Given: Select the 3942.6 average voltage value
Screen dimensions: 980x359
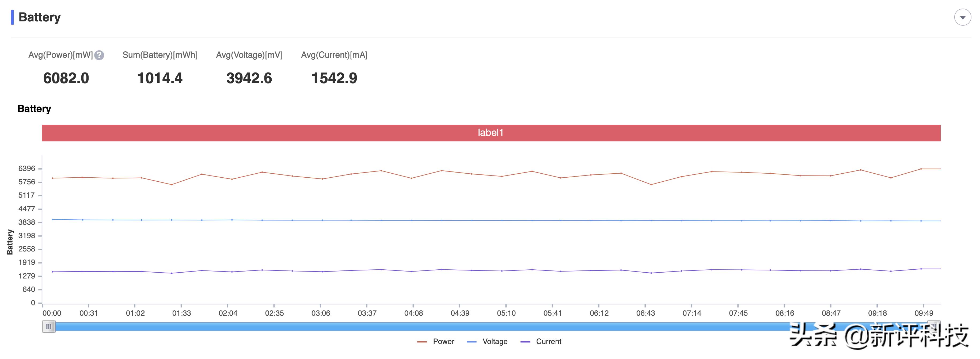Looking at the screenshot, I should point(249,78).
